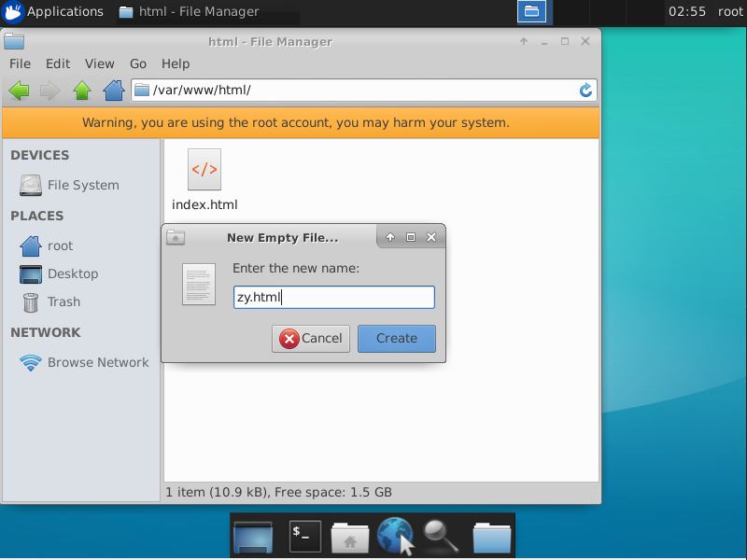This screenshot has width=747, height=560.
Task: Maximize the New Empty File dialog
Action: tap(411, 237)
